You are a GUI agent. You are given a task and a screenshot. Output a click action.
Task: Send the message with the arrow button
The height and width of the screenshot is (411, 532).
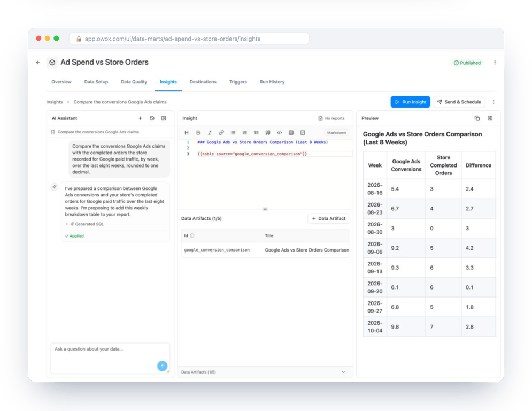click(x=162, y=366)
